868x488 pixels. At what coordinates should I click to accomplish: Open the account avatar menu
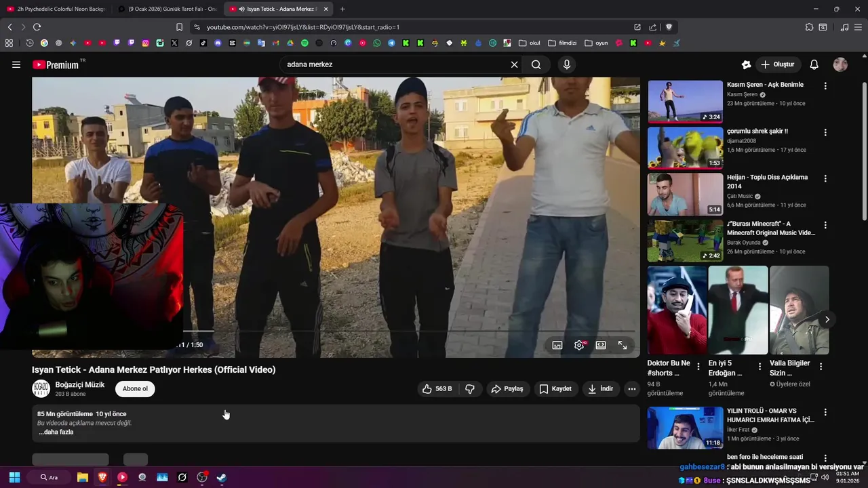coord(840,64)
